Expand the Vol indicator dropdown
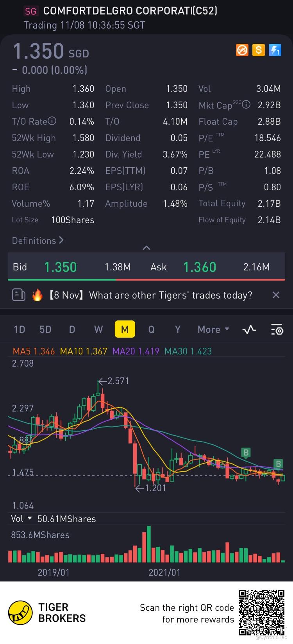Viewport: 293px width, 644px height. pyautogui.click(x=21, y=519)
